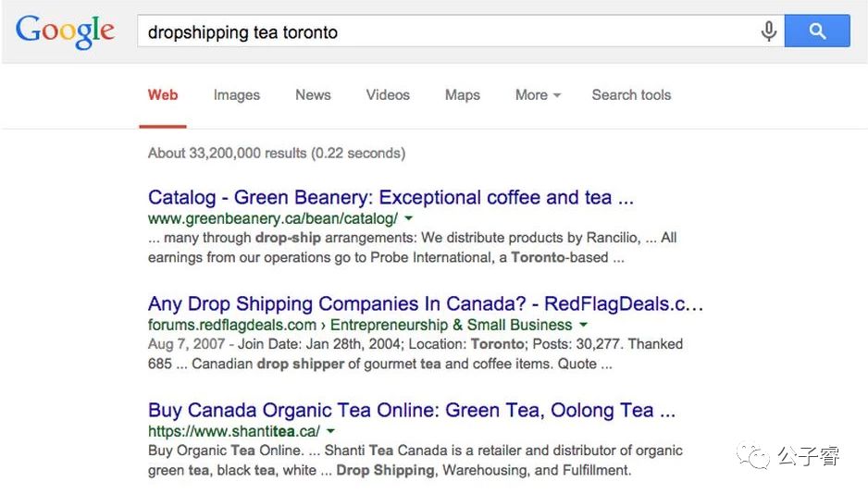Click the https://www.shantitea.ca/ URL text
This screenshot has height=494, width=868.
click(x=233, y=431)
